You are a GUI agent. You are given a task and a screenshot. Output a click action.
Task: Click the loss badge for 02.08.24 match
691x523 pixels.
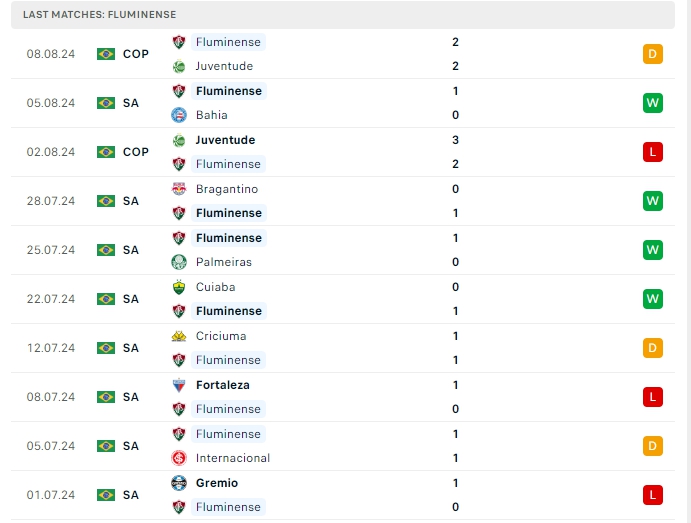point(653,152)
